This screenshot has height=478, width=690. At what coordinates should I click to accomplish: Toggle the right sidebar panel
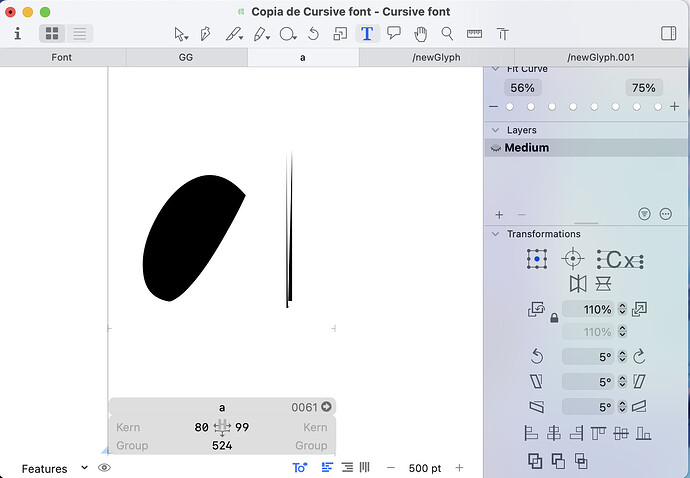[x=669, y=33]
